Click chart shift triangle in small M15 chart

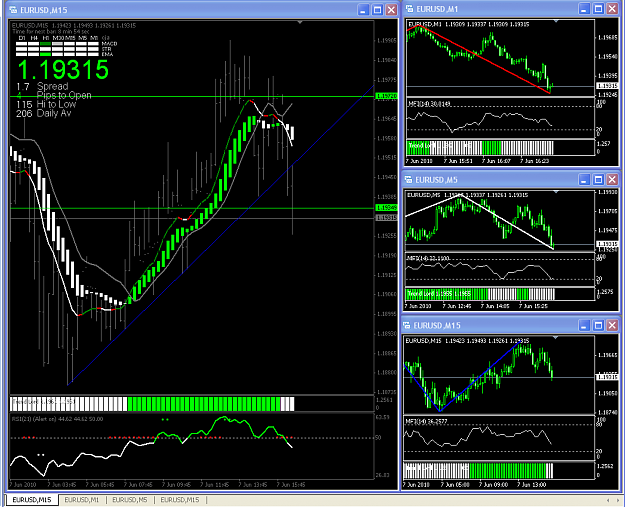556,338
